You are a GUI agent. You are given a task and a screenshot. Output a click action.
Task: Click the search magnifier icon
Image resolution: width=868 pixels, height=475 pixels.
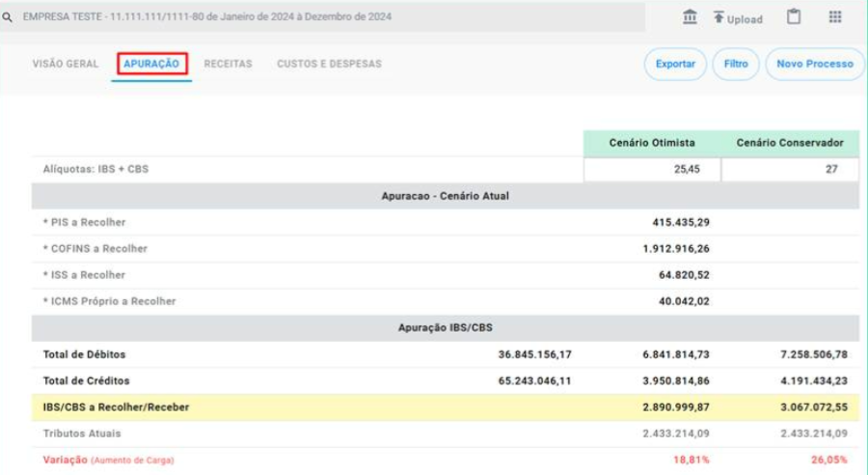click(7, 17)
